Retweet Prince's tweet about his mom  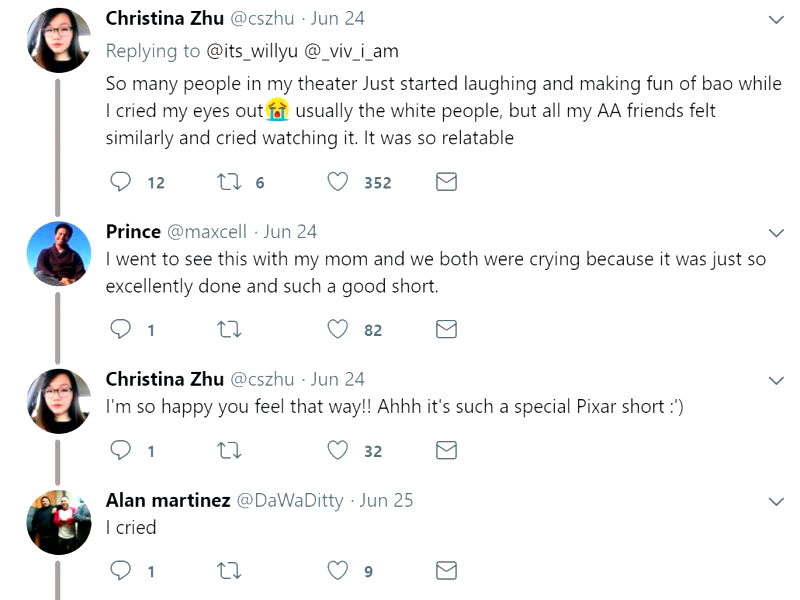pos(229,330)
